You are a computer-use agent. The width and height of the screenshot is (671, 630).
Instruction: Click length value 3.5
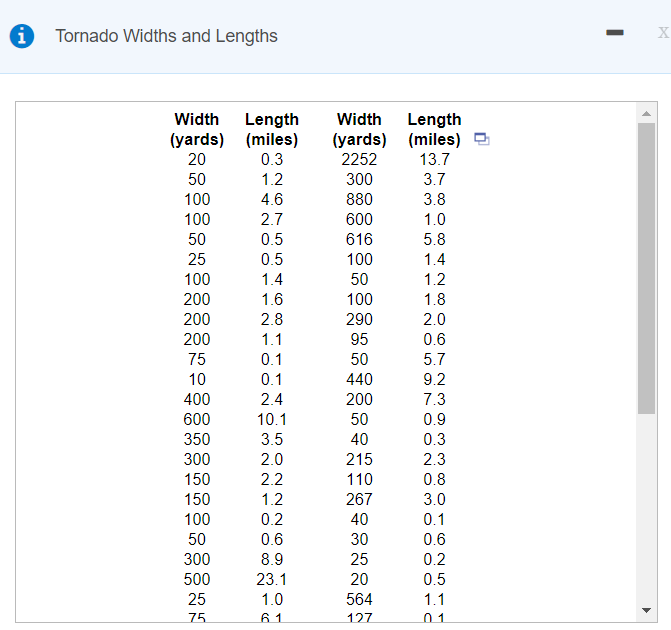pyautogui.click(x=272, y=440)
